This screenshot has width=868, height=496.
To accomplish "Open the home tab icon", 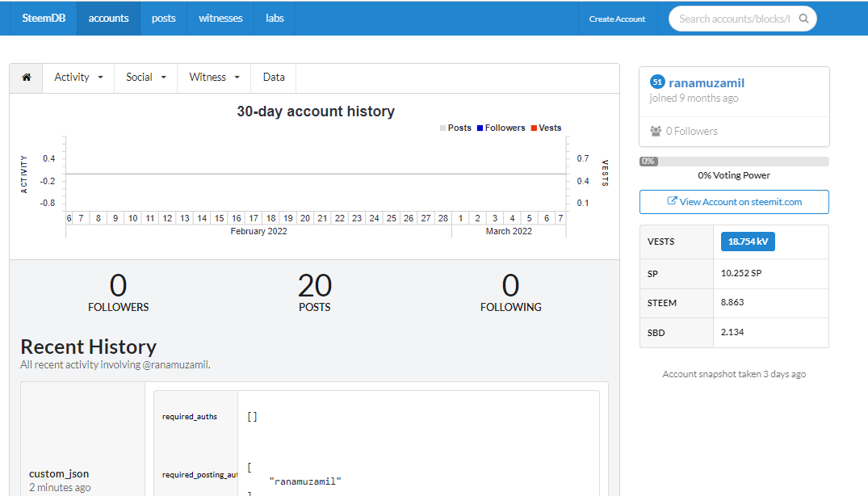I will tap(26, 78).
